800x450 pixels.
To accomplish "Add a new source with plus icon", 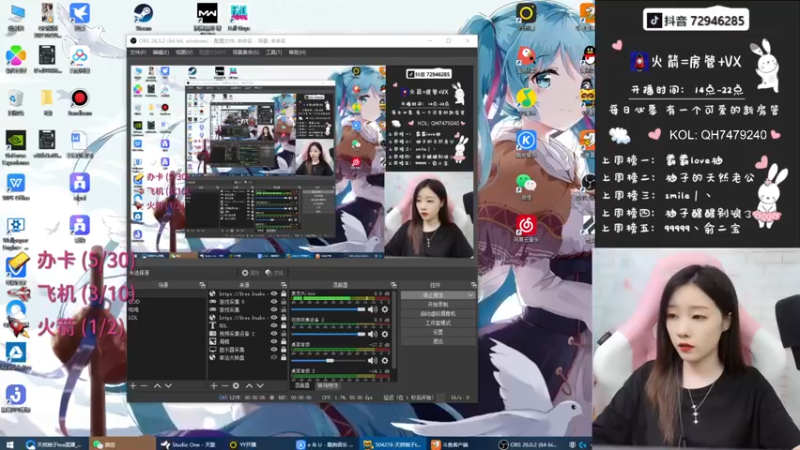I will (x=214, y=386).
